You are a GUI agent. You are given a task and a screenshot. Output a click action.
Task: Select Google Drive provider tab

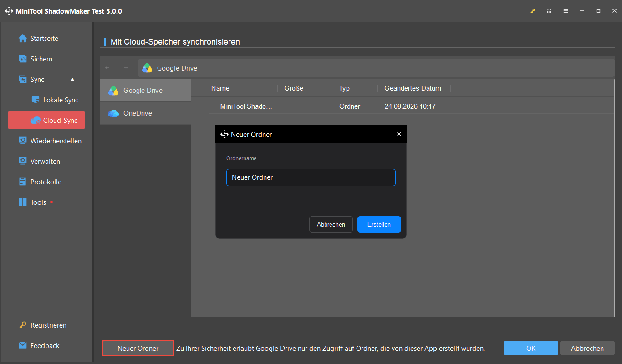(x=145, y=91)
